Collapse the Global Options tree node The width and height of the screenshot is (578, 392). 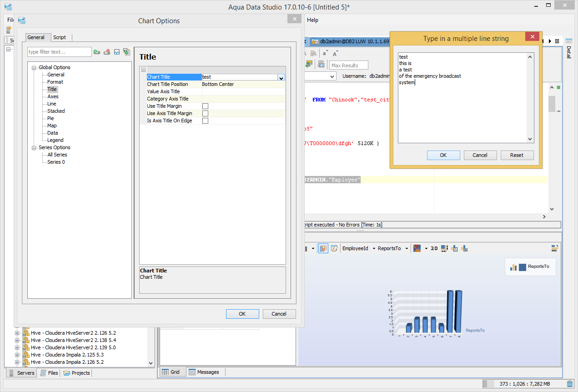click(x=34, y=68)
